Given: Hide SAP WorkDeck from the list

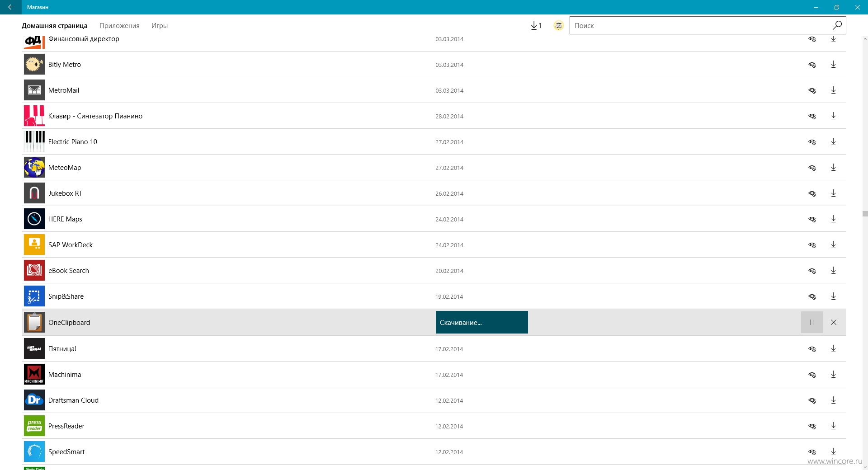Looking at the screenshot, I should 812,245.
